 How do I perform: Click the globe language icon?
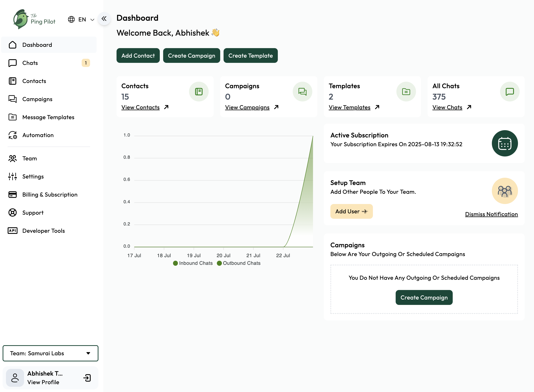pos(71,19)
